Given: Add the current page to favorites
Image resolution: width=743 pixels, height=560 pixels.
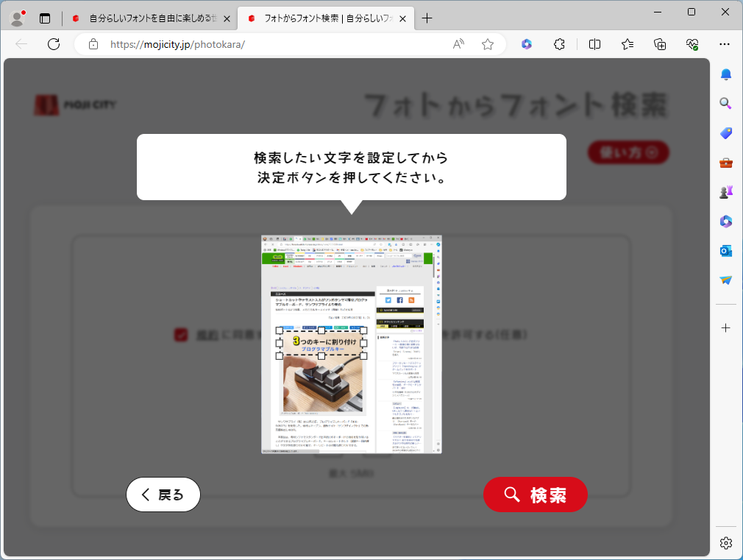Looking at the screenshot, I should [487, 44].
